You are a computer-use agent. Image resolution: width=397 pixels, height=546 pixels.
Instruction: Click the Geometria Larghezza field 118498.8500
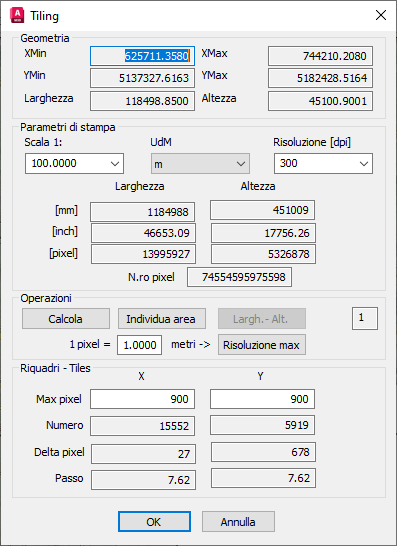[x=142, y=101]
